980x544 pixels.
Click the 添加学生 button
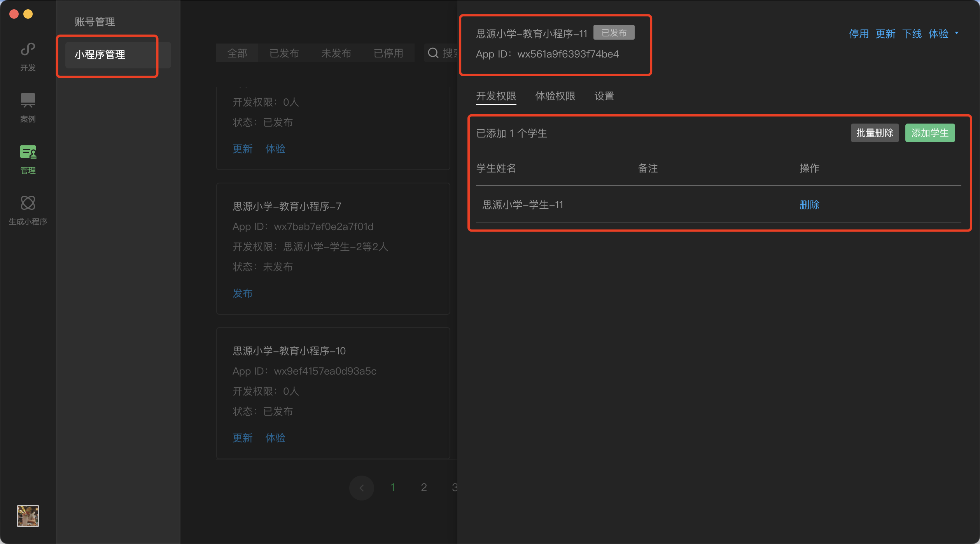[929, 133]
